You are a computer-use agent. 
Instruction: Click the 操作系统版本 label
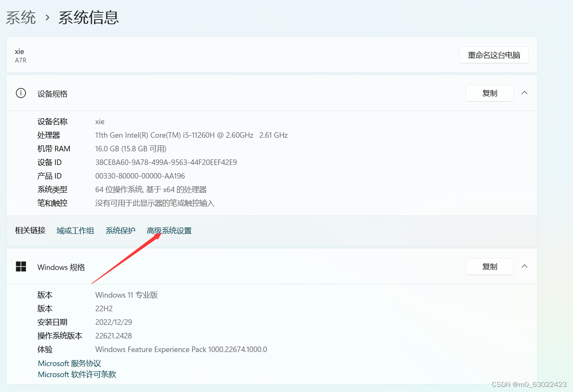point(60,336)
